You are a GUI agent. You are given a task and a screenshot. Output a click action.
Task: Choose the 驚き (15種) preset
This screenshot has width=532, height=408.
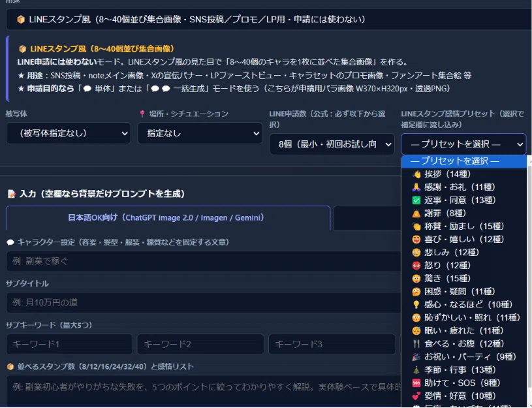(x=463, y=279)
